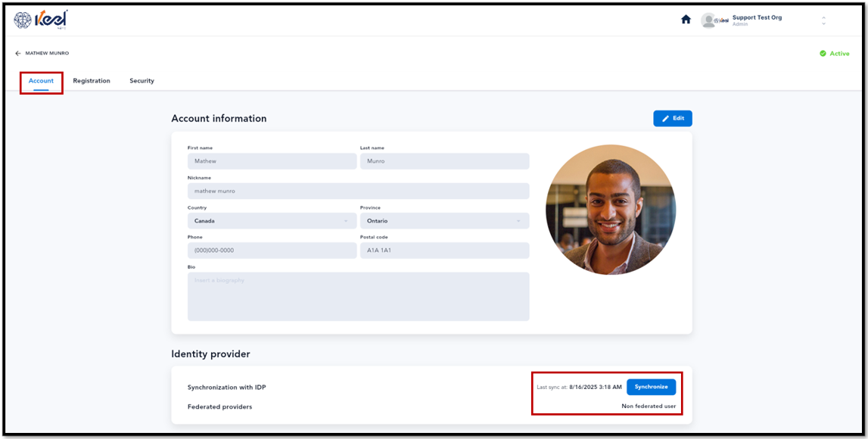
Task: Click the Keel logo
Action: pos(41,20)
